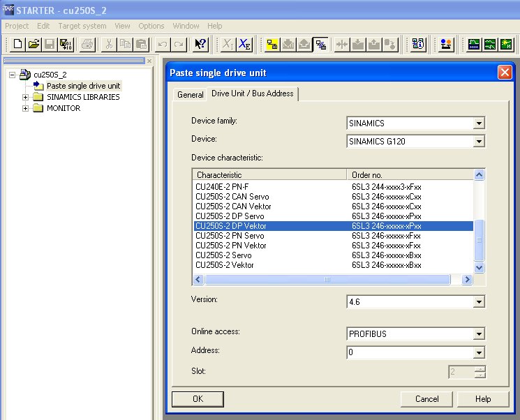
Task: Click the disconnect from target system icon
Action: [320, 44]
